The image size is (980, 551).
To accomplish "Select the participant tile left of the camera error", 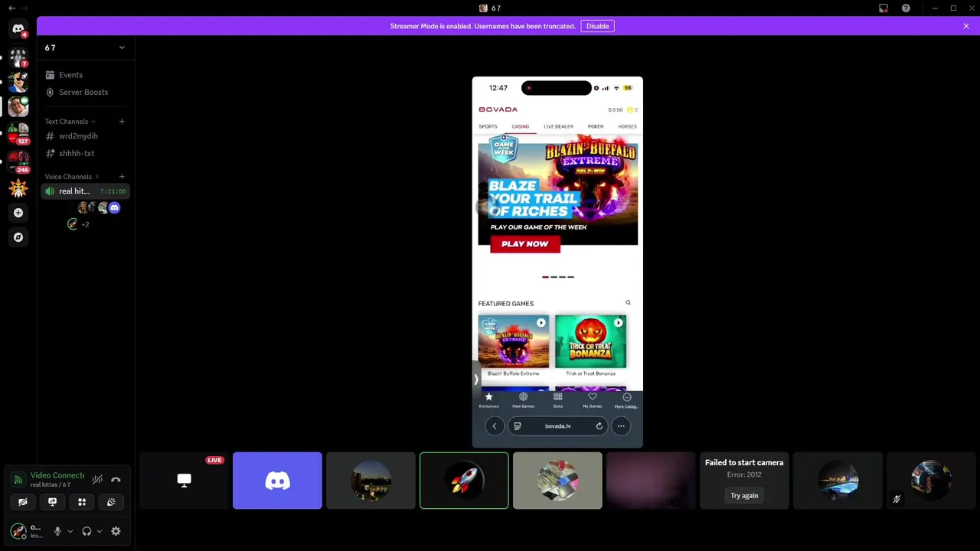I will coord(651,481).
